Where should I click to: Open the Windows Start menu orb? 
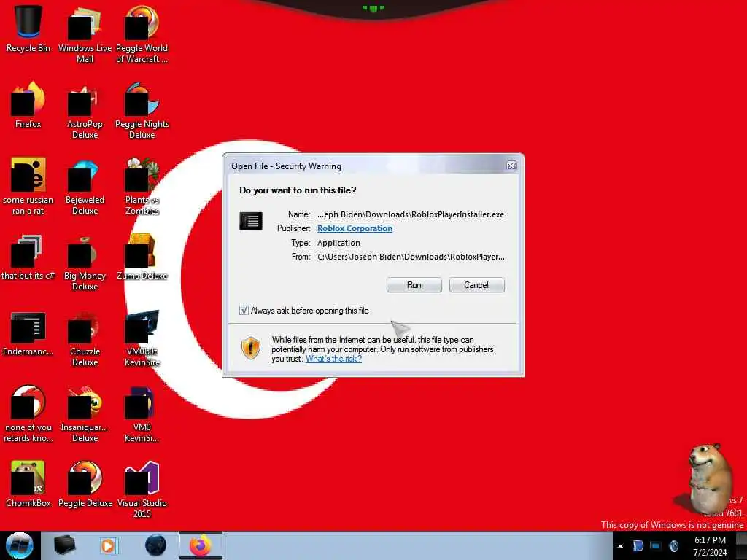(20, 545)
